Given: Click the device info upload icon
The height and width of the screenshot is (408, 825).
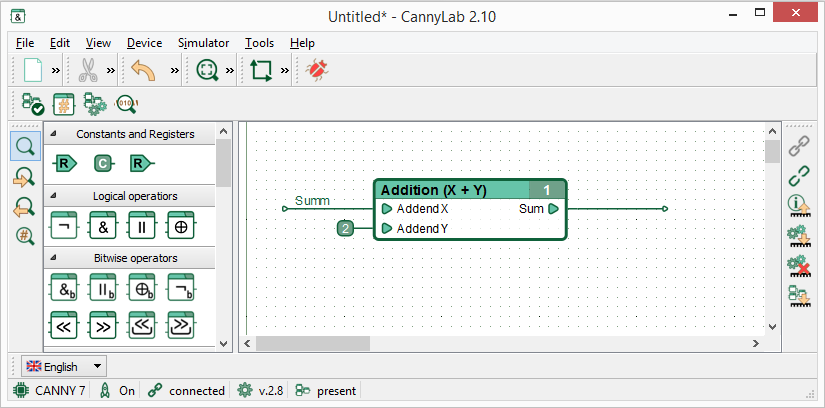Looking at the screenshot, I should pyautogui.click(x=799, y=206).
